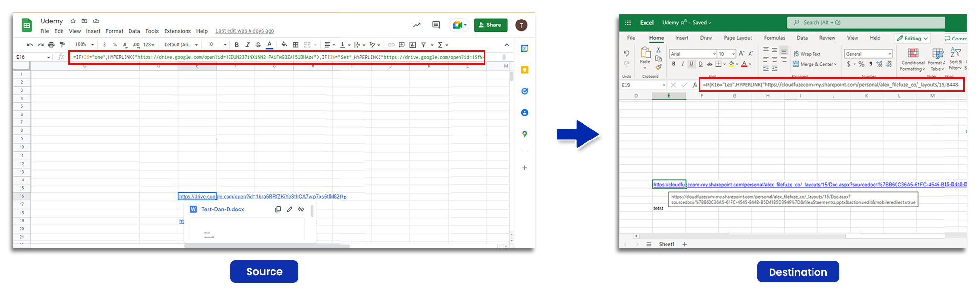This screenshot has height=299, width=980.
Task: Open Google Keep in Sheets side panel
Action: tap(525, 70)
